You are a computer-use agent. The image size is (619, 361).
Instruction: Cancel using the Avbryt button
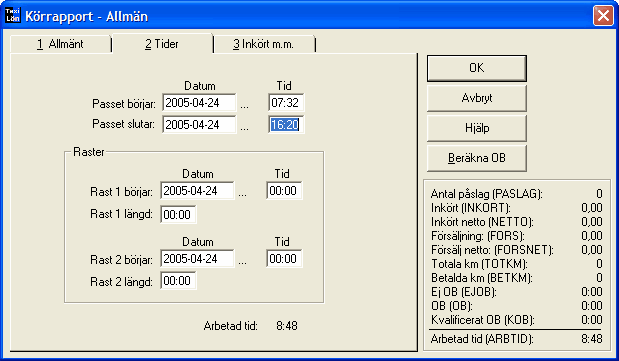476,98
